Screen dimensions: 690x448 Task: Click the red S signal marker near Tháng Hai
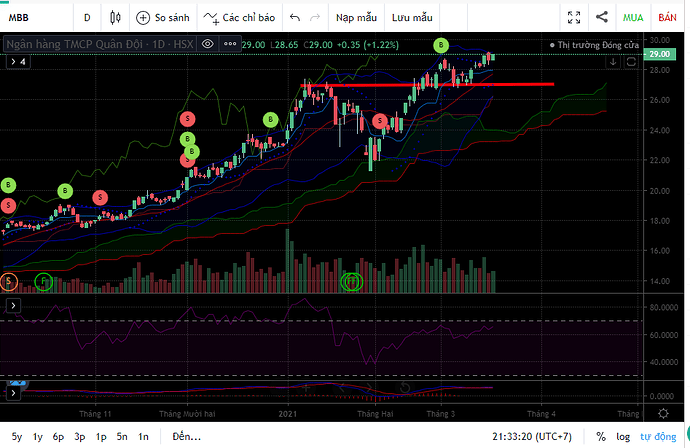(380, 121)
